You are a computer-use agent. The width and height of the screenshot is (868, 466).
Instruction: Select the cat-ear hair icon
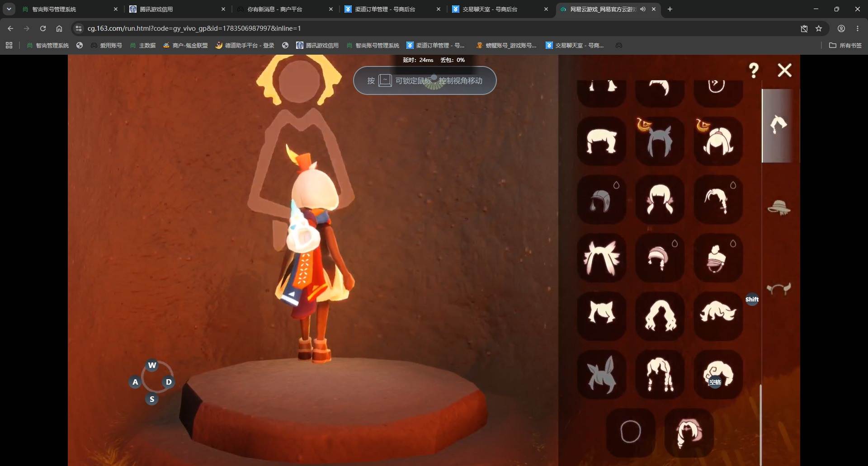coord(602,316)
